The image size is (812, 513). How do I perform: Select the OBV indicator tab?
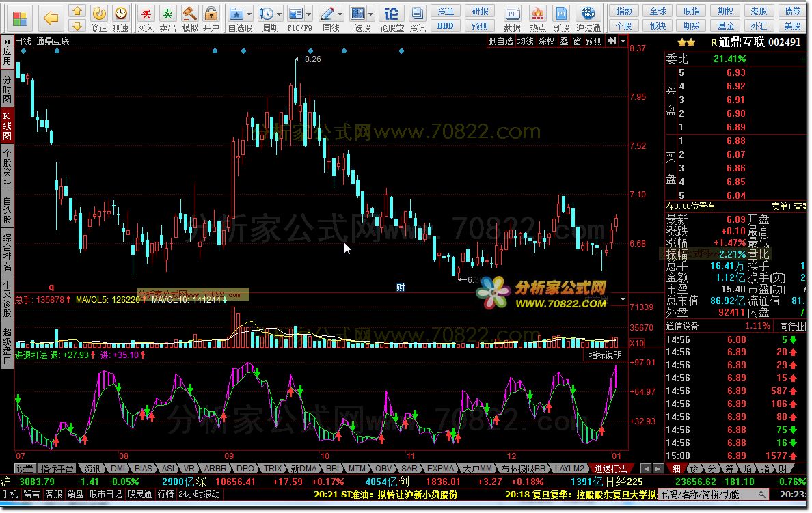tap(383, 469)
